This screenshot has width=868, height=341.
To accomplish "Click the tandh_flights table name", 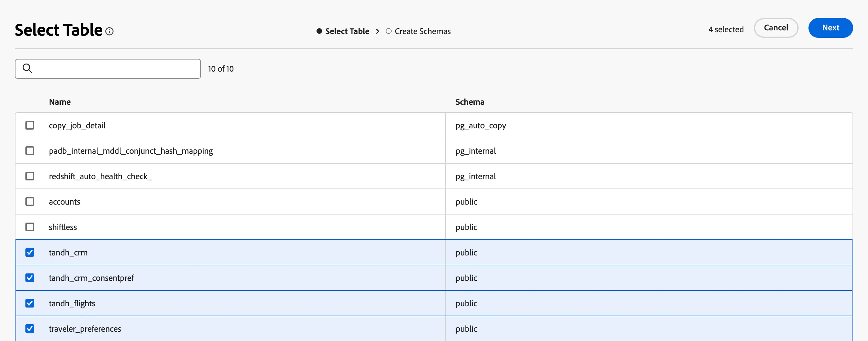I will click(72, 303).
